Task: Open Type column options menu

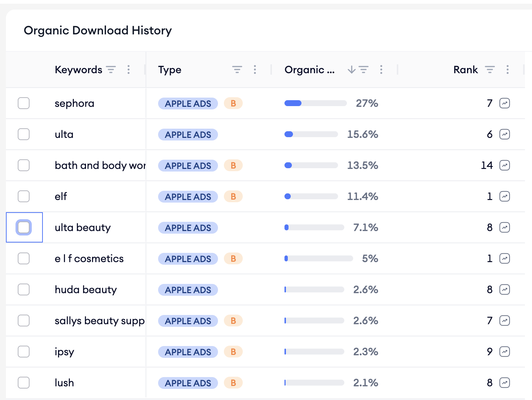Action: point(255,70)
